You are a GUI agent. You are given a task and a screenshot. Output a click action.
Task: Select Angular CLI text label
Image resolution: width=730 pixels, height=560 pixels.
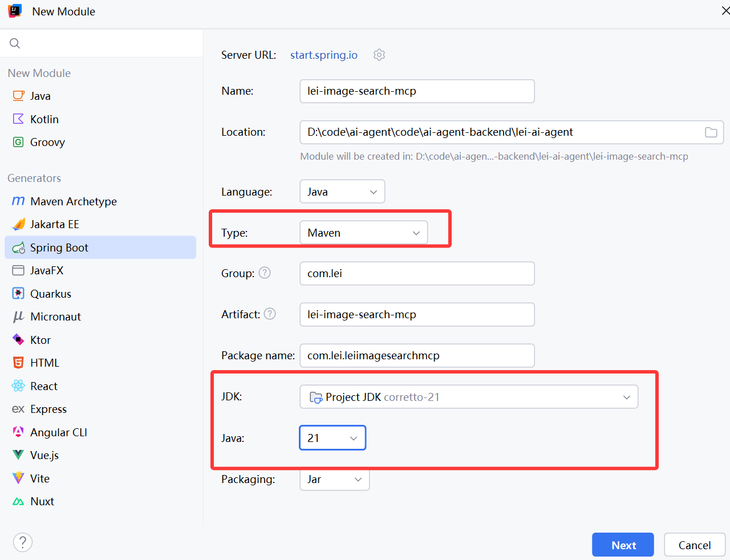click(59, 432)
